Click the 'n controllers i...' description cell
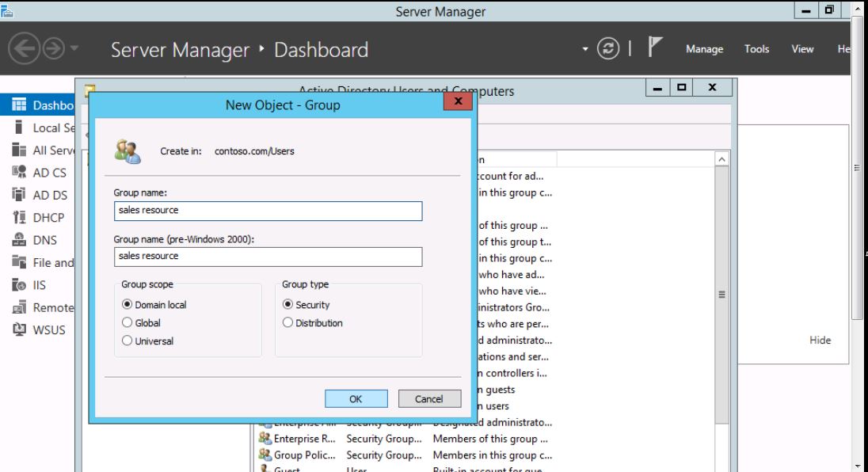Screen dimensions: 868x472 coord(512,374)
